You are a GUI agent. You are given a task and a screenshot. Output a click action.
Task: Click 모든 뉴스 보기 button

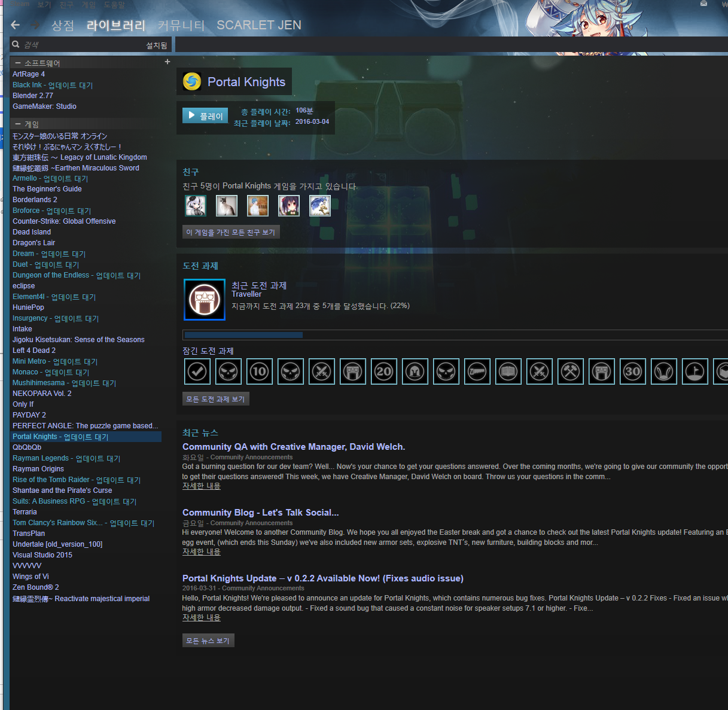tap(208, 641)
